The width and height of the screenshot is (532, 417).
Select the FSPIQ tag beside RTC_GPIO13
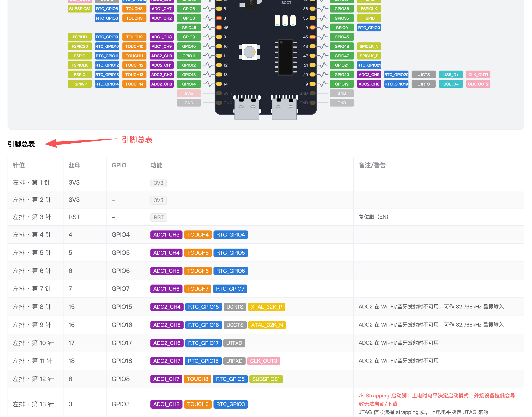79,75
